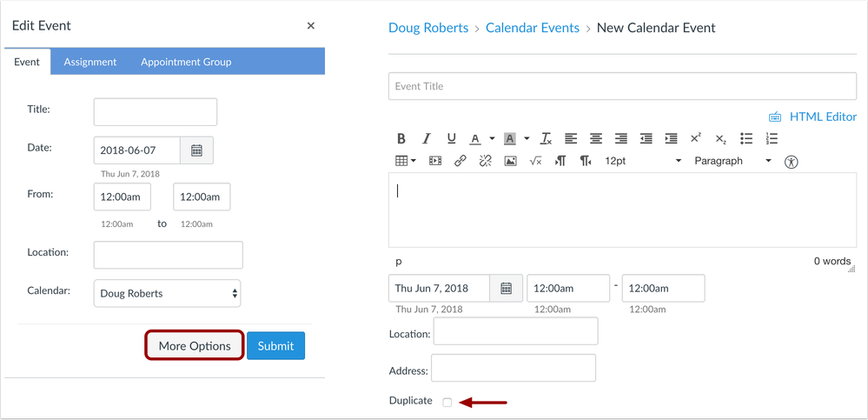The width and height of the screenshot is (868, 420).
Task: Switch to the Assignment tab
Action: (x=90, y=62)
